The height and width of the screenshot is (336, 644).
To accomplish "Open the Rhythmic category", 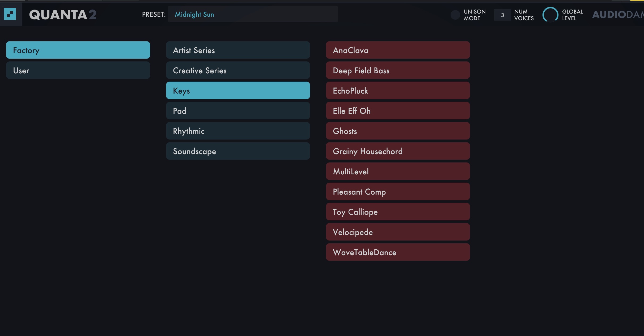I will [x=238, y=131].
